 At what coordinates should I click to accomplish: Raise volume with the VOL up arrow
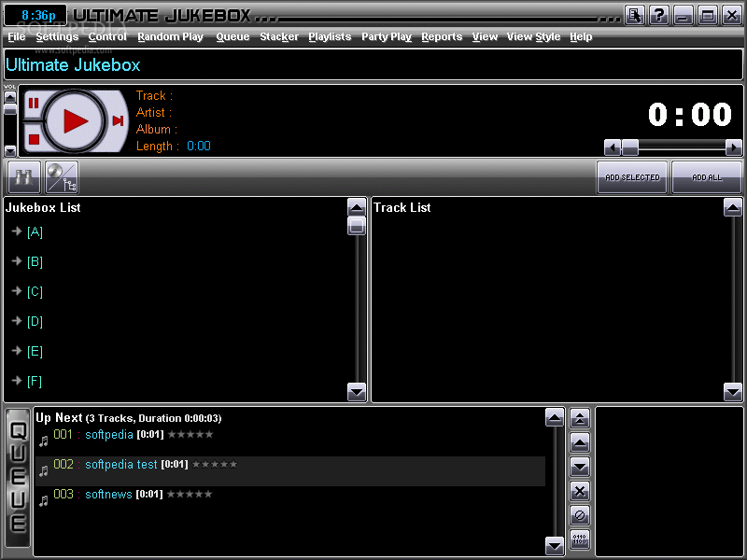pos(10,96)
